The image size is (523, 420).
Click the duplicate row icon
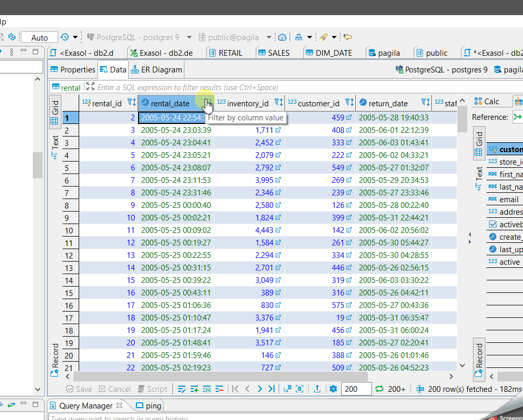pyautogui.click(x=207, y=389)
